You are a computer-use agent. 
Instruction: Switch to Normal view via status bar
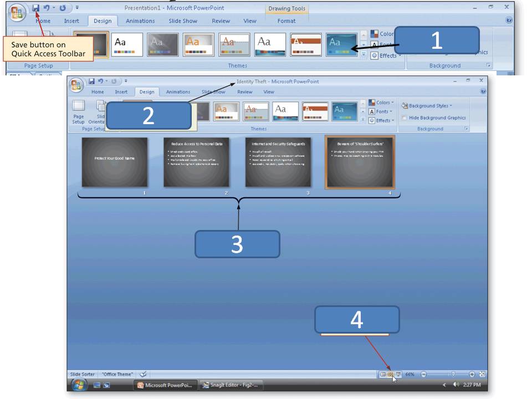pyautogui.click(x=383, y=374)
